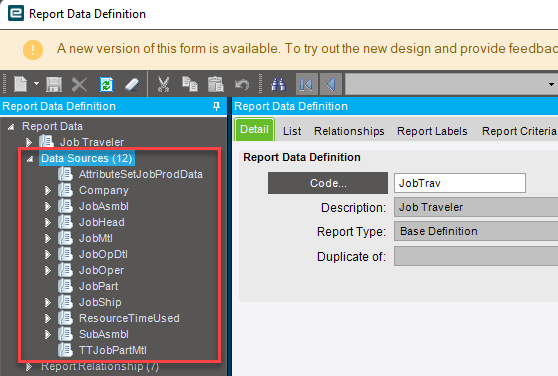Click the yellow warning notification icon
558x376 pixels.
click(x=33, y=49)
